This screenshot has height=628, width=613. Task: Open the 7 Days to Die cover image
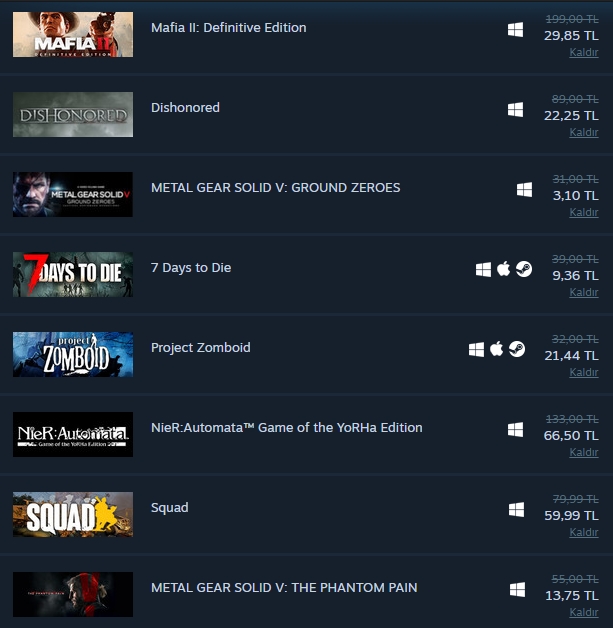click(73, 274)
